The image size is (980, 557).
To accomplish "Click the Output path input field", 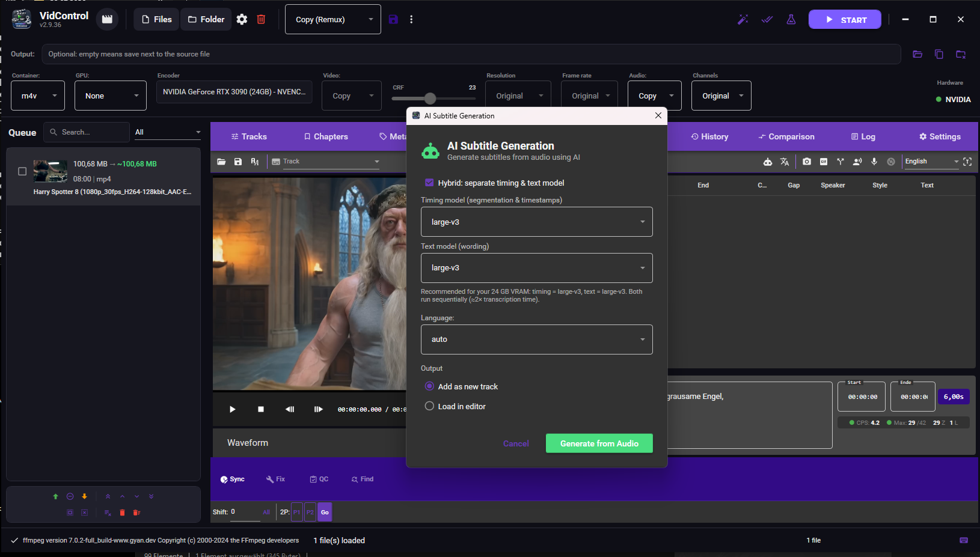I will pos(471,54).
